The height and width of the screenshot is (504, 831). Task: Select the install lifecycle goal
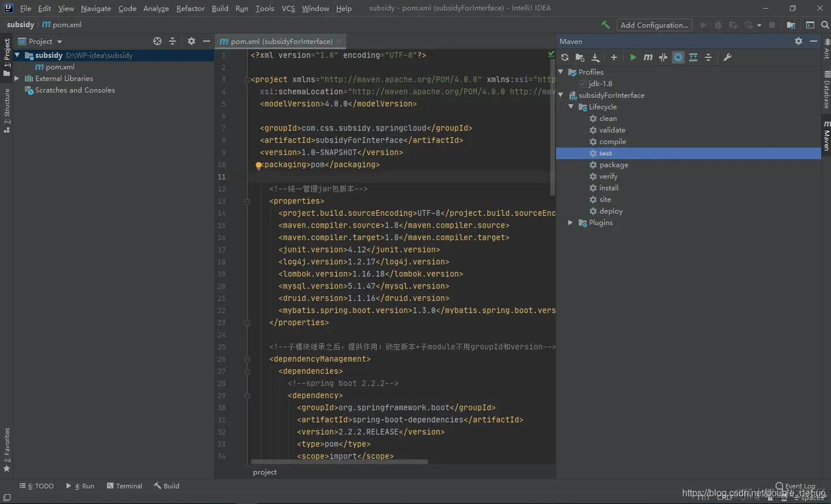608,188
